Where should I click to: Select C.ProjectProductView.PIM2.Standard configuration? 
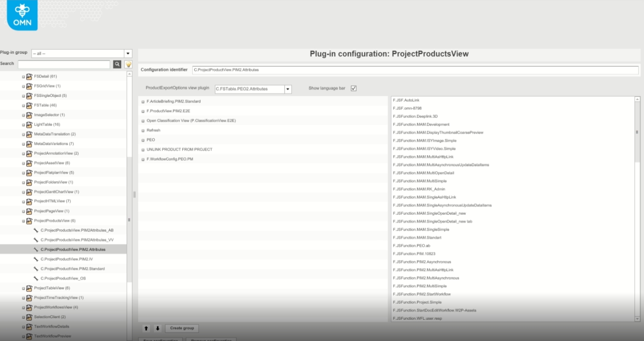click(x=73, y=269)
